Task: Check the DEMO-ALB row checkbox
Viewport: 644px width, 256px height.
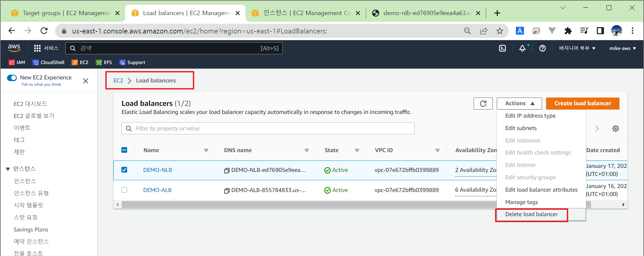Action: (x=124, y=190)
